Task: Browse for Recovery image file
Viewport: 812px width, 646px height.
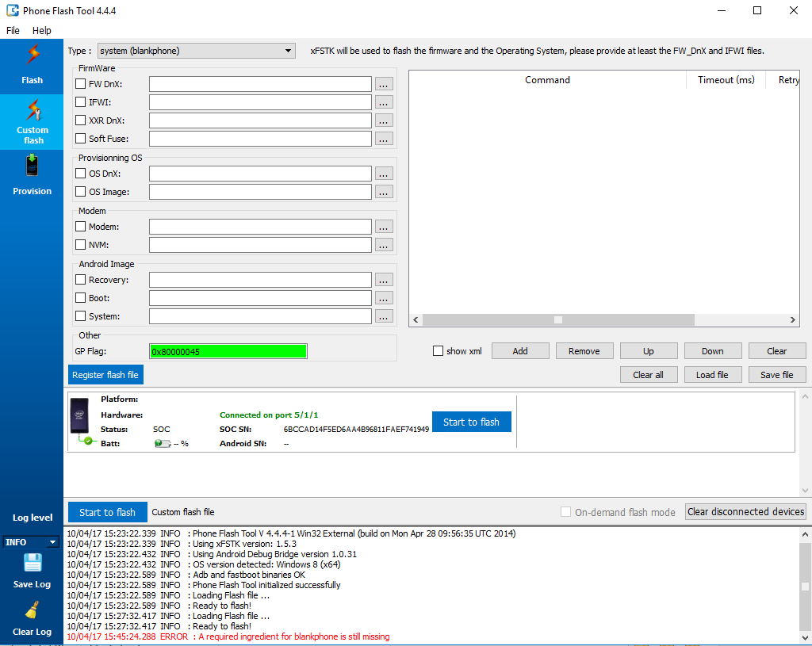Action: coord(384,280)
